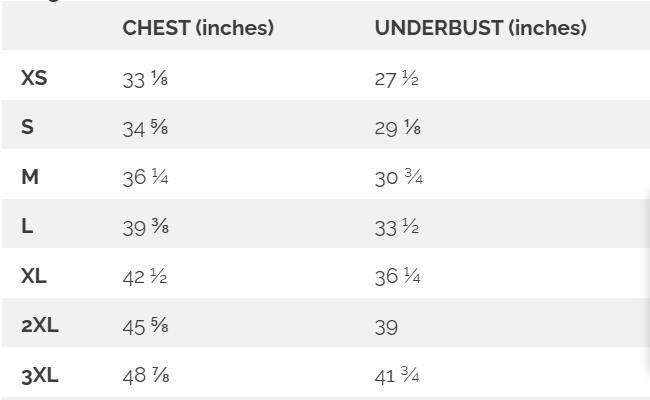Viewport: 650px width, 400px height.
Task: Click the M chest value 36 ¼
Action: (145, 178)
